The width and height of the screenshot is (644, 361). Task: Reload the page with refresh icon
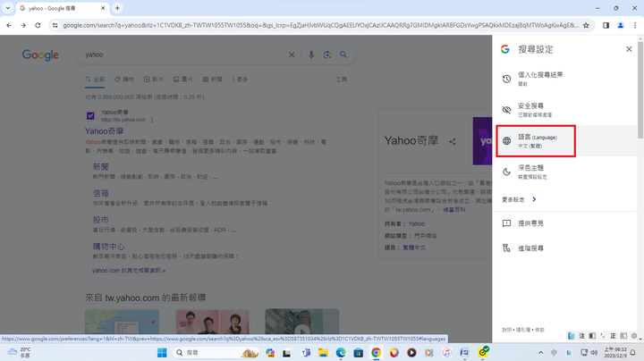[38, 25]
